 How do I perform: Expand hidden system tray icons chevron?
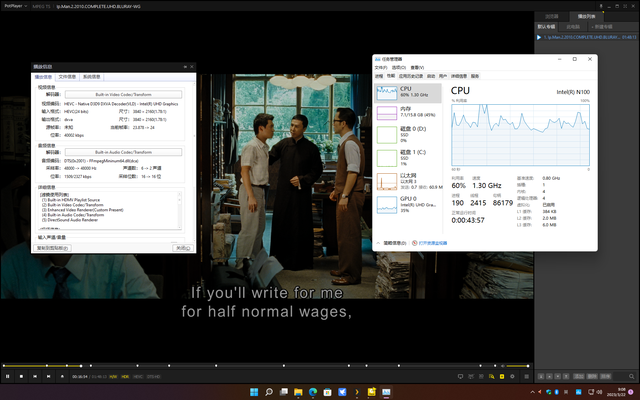point(532,392)
